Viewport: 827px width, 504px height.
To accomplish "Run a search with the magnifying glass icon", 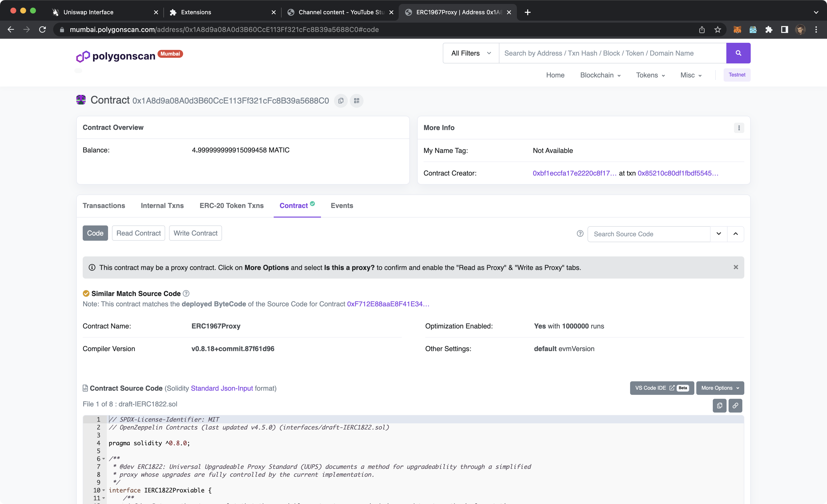I will point(738,53).
